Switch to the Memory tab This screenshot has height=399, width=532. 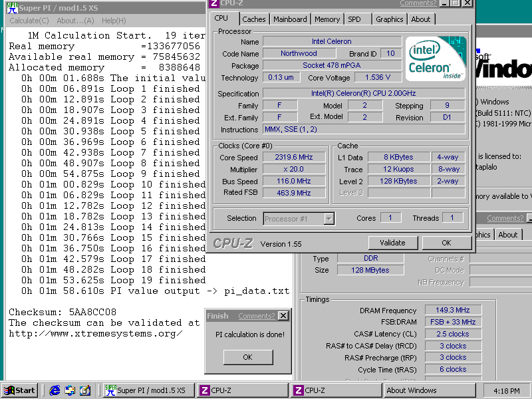pos(327,19)
